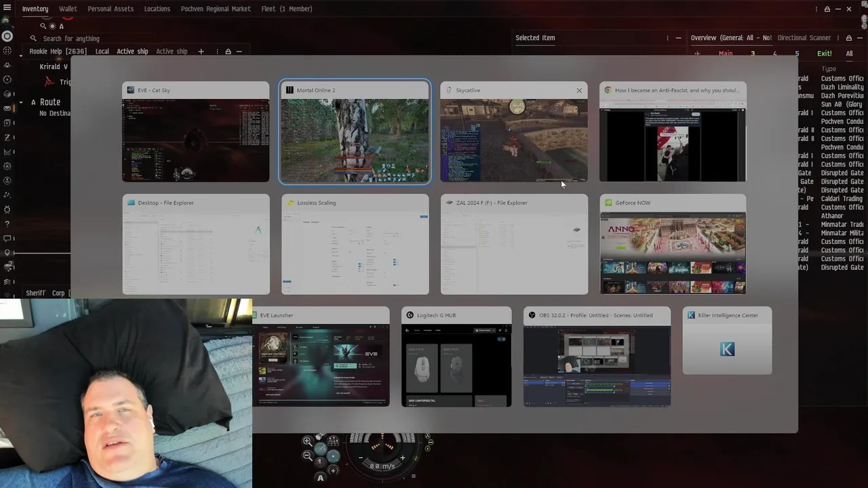Open the chat bubble icon in Neocom
Viewport: 868px width, 488px height.
tap(7, 238)
